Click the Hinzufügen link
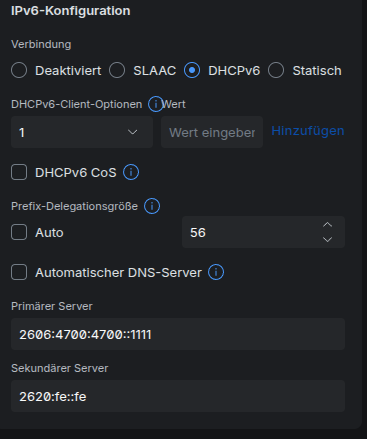 point(308,131)
